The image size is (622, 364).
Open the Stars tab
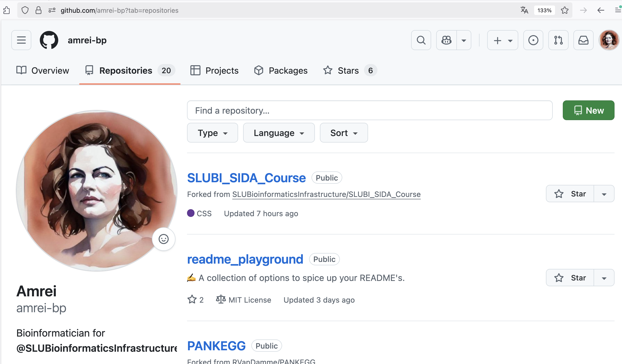[350, 71]
